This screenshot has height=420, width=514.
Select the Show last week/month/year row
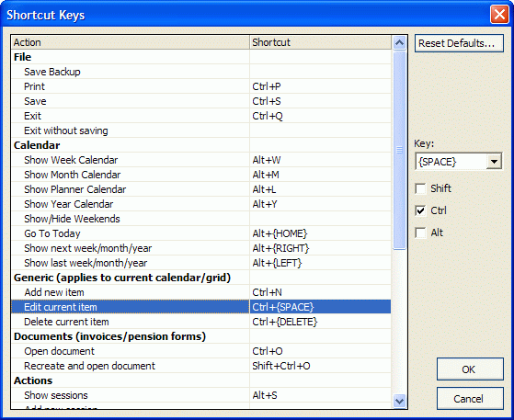click(201, 263)
